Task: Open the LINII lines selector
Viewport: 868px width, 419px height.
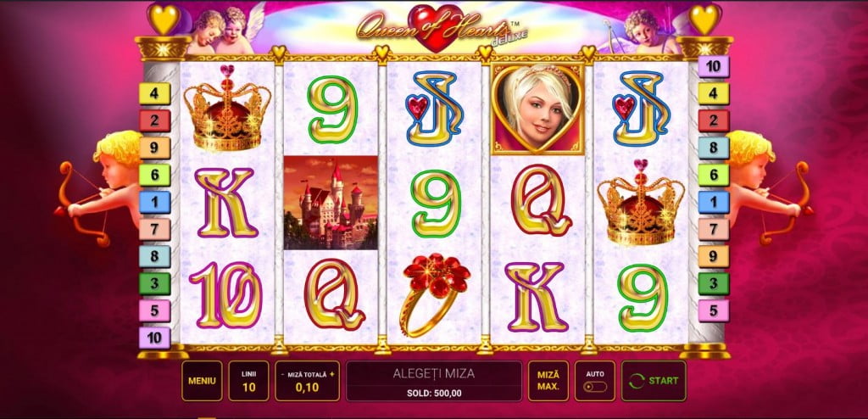Action: click(x=248, y=381)
